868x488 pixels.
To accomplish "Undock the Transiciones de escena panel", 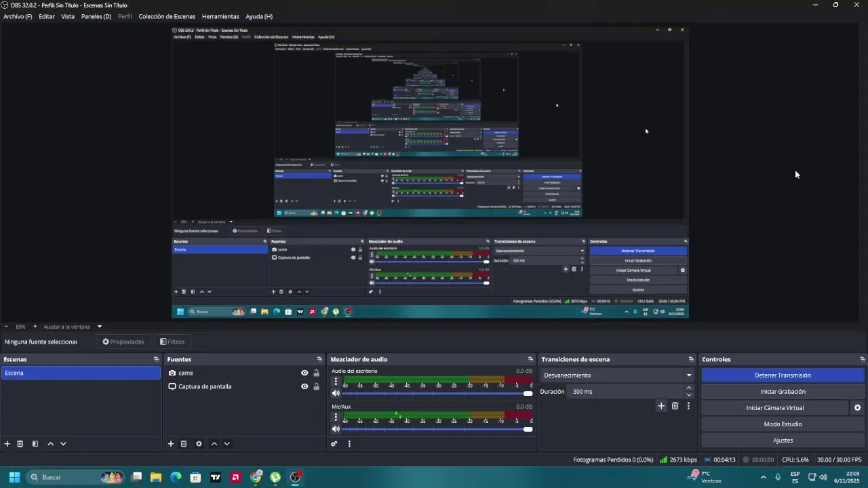I will [x=691, y=359].
